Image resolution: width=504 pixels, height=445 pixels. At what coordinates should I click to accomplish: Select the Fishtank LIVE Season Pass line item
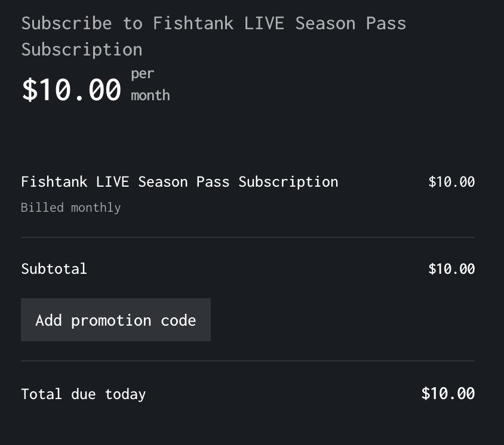(x=179, y=182)
